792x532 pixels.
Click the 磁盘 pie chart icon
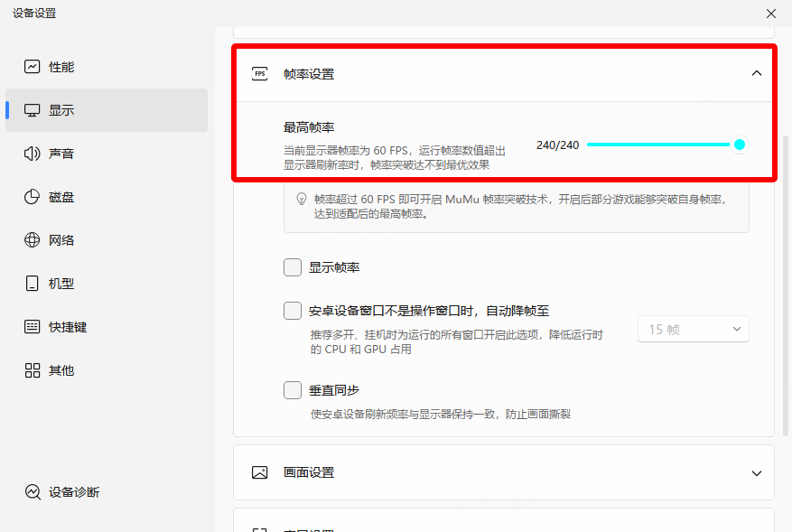click(x=33, y=197)
